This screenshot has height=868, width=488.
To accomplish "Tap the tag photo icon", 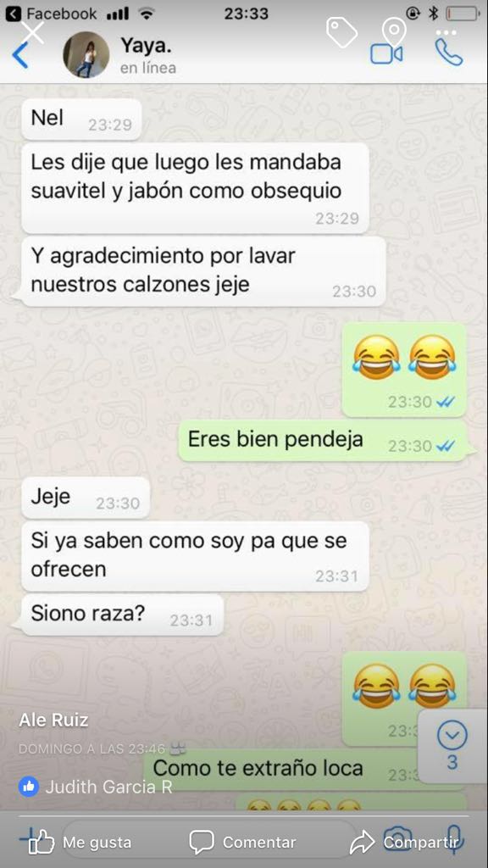I will coord(342,32).
